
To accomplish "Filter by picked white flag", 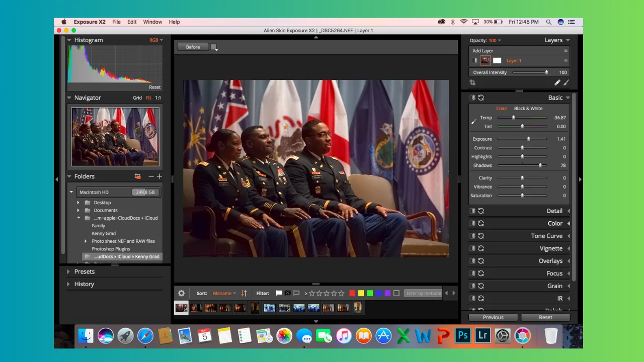I will coord(279,293).
